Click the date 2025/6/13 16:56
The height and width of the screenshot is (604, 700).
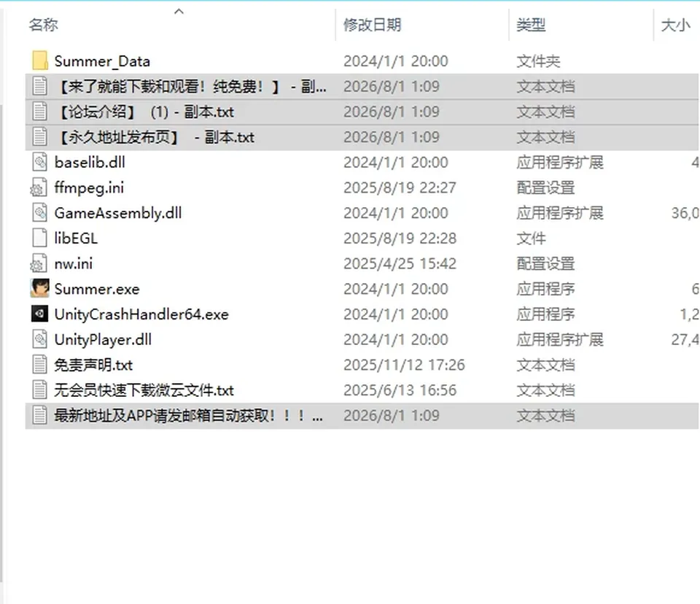[400, 390]
